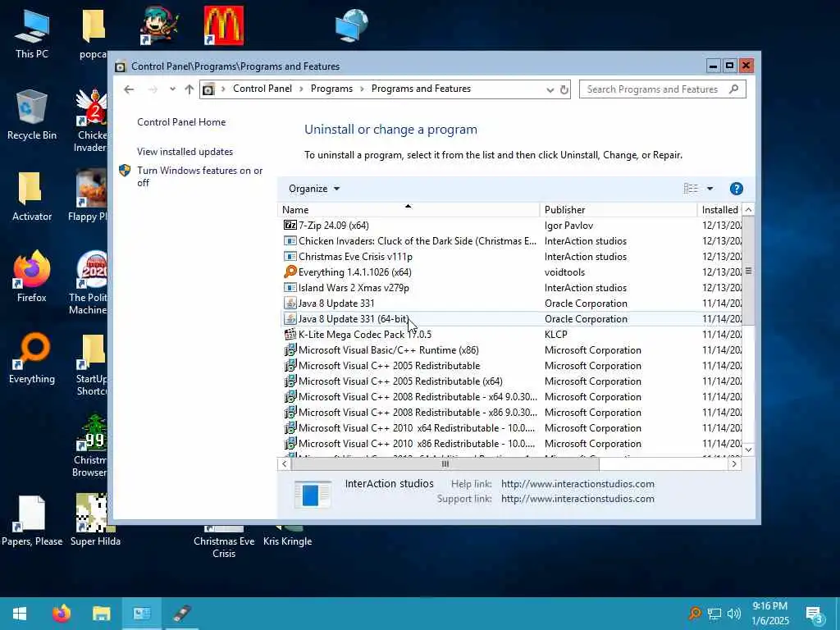This screenshot has height=630, width=840.
Task: Open the Help question mark button
Action: point(736,189)
